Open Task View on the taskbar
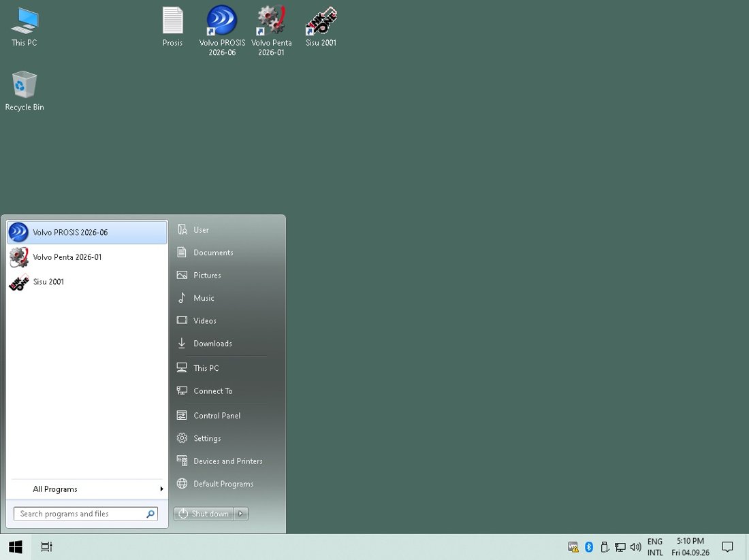Image resolution: width=749 pixels, height=560 pixels. pos(46,547)
